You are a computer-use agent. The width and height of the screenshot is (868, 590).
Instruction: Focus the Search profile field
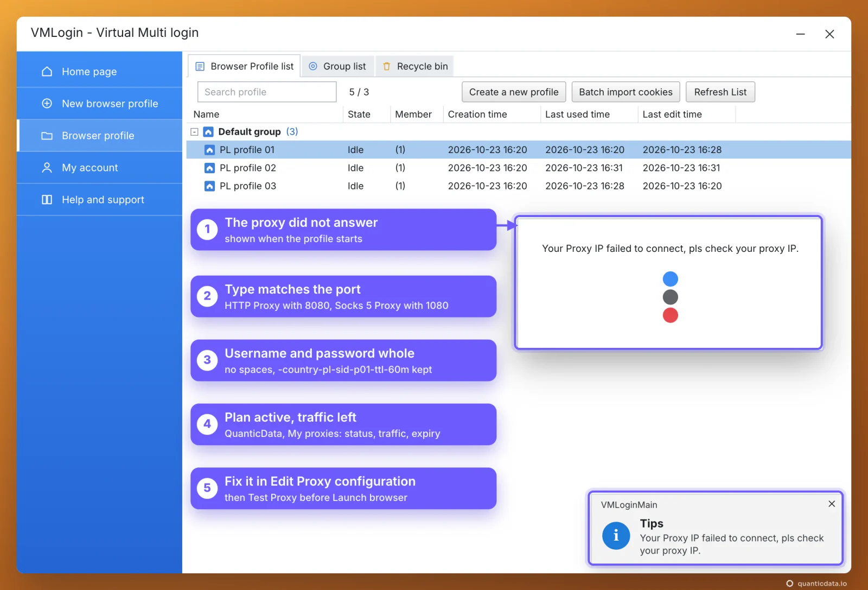(267, 92)
